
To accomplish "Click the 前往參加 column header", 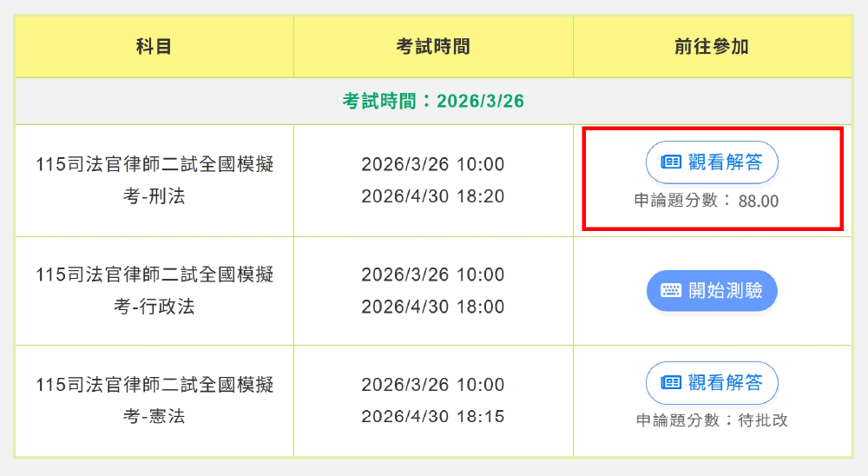I will pyautogui.click(x=712, y=47).
